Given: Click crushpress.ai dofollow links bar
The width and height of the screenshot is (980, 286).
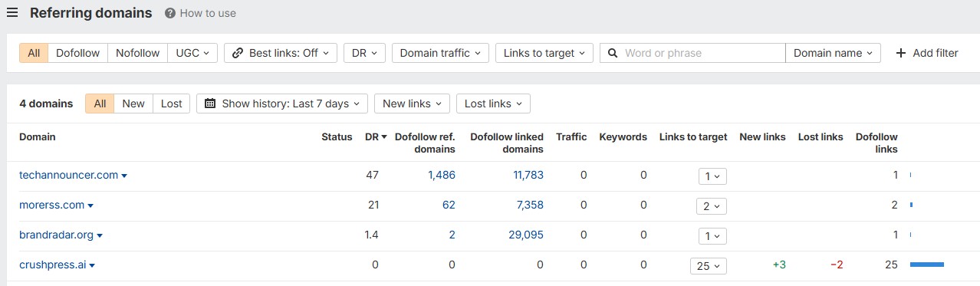Looking at the screenshot, I should point(927,265).
